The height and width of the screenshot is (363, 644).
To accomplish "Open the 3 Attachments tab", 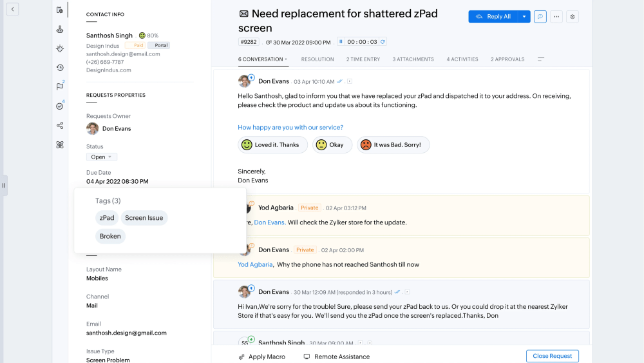I will coord(413,59).
